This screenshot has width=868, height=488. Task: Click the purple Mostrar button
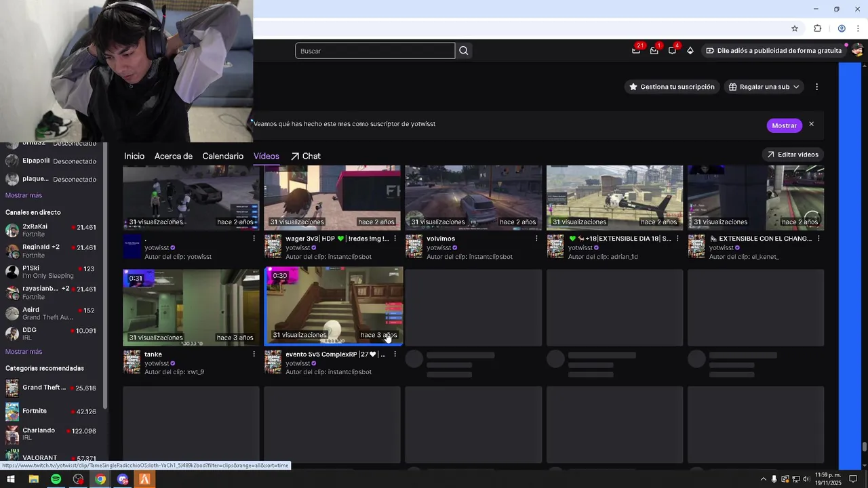click(784, 125)
